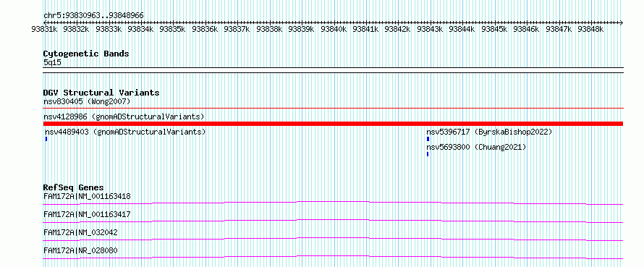This screenshot has height=267, width=644.
Task: Open transcript FAM172A|NM_001163417 label
Action: tap(87, 214)
